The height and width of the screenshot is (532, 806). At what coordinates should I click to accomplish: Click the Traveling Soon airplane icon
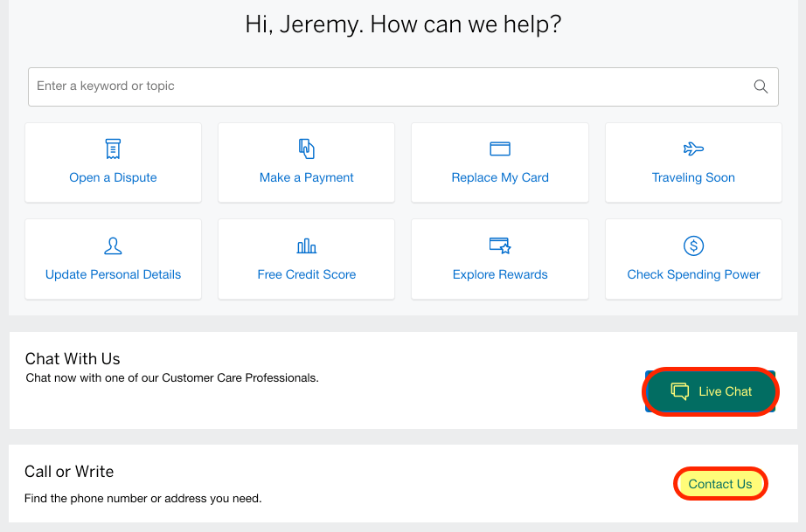(693, 149)
